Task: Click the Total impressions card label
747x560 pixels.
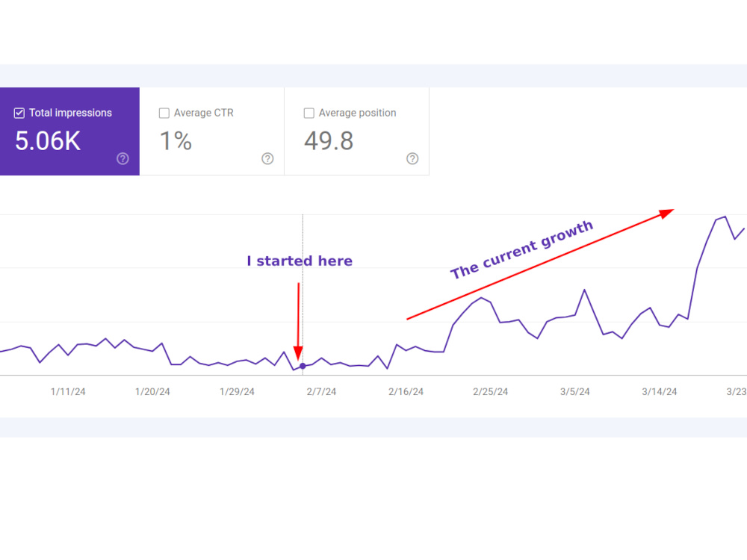Action: coord(70,113)
